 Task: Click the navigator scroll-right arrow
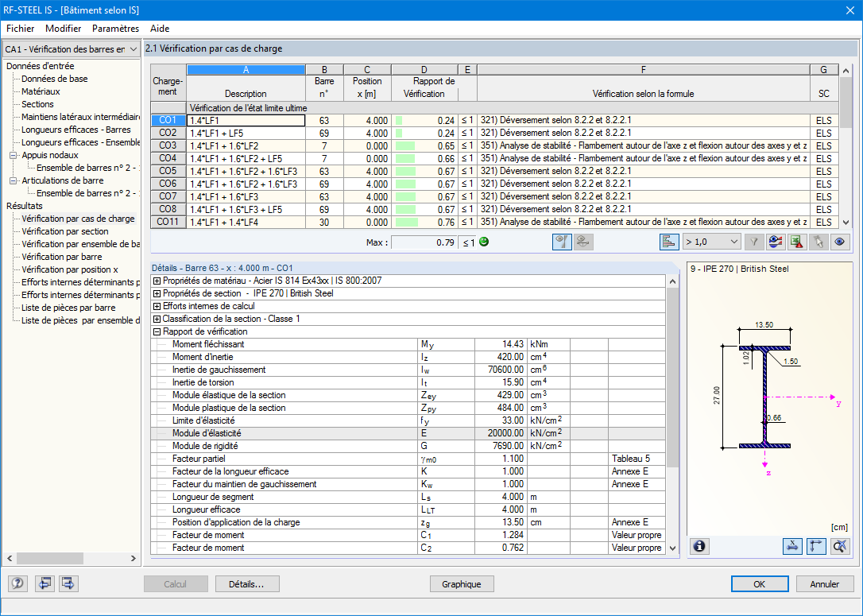click(134, 558)
